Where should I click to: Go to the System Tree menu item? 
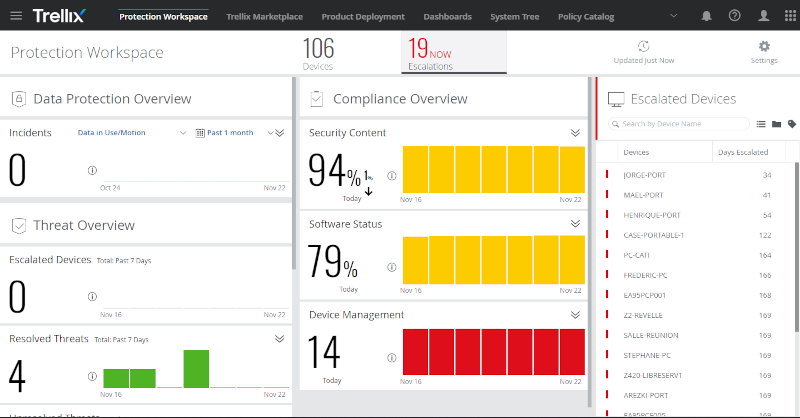[517, 17]
